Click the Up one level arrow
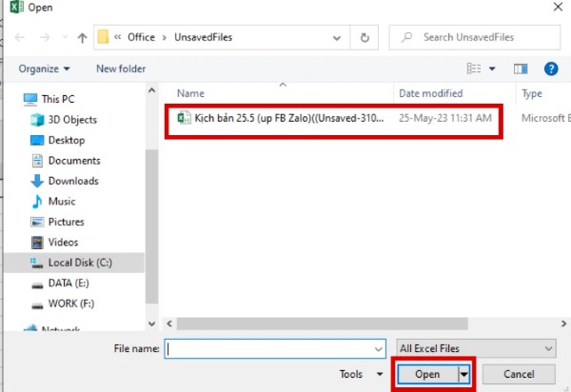Screen dimensions: 571x392 coord(82,38)
